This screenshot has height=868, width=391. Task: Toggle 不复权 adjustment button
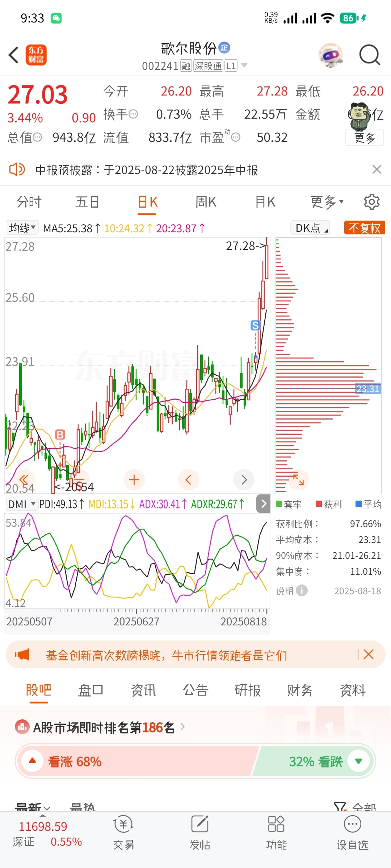pos(365,228)
